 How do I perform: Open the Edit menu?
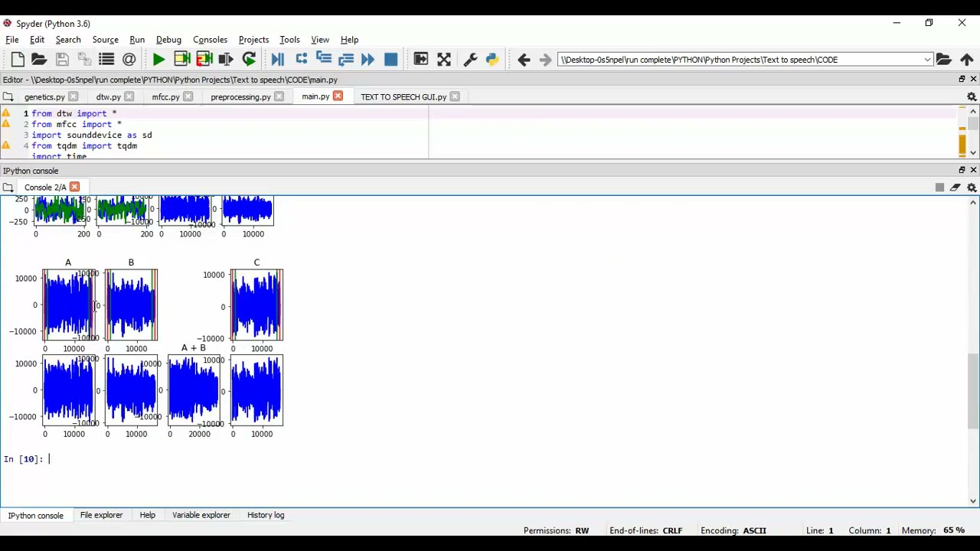tap(37, 40)
